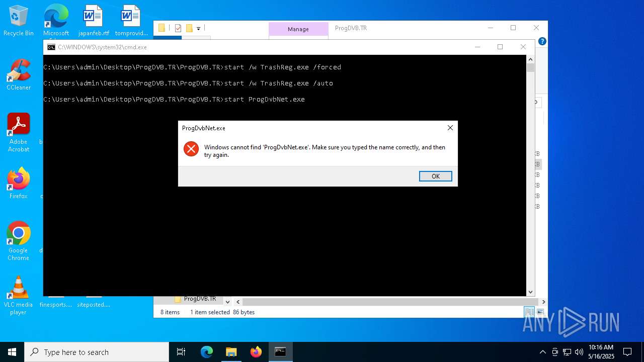Viewport: 644px width, 362px height.
Task: Click the left arrow of the horizontal scrollbar
Action: coord(238,302)
